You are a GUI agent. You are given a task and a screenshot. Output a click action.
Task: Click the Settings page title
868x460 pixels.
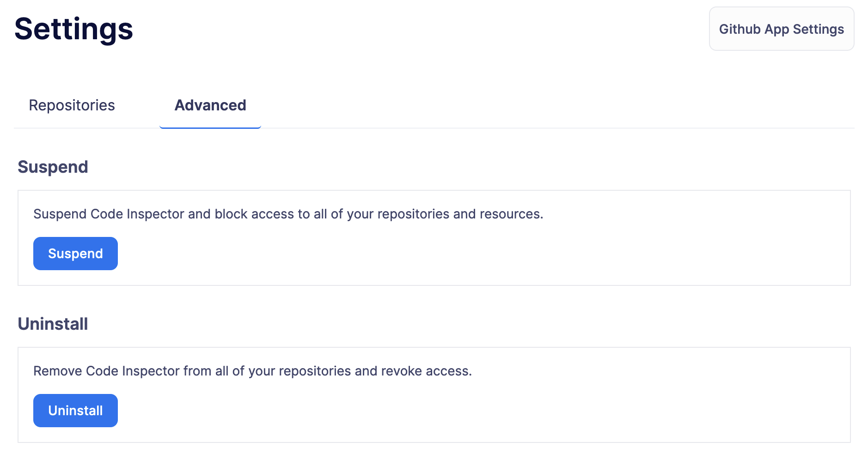coord(73,29)
